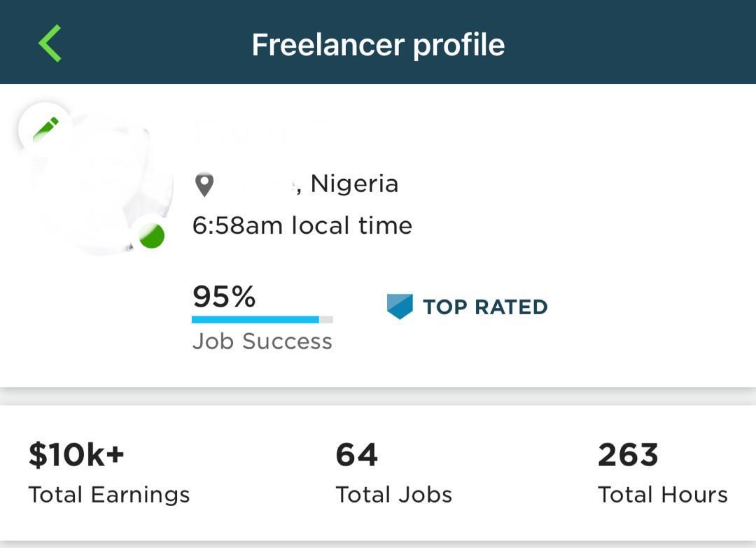Select the Nigeria location text

[354, 183]
